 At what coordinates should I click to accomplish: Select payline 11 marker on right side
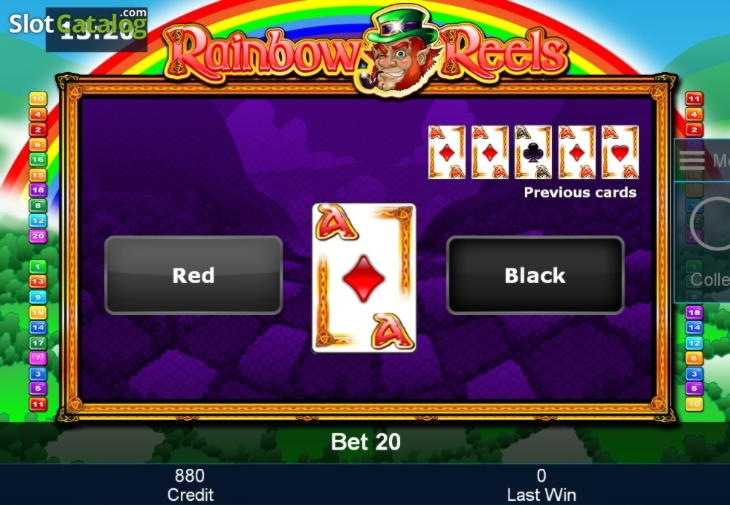pos(694,99)
